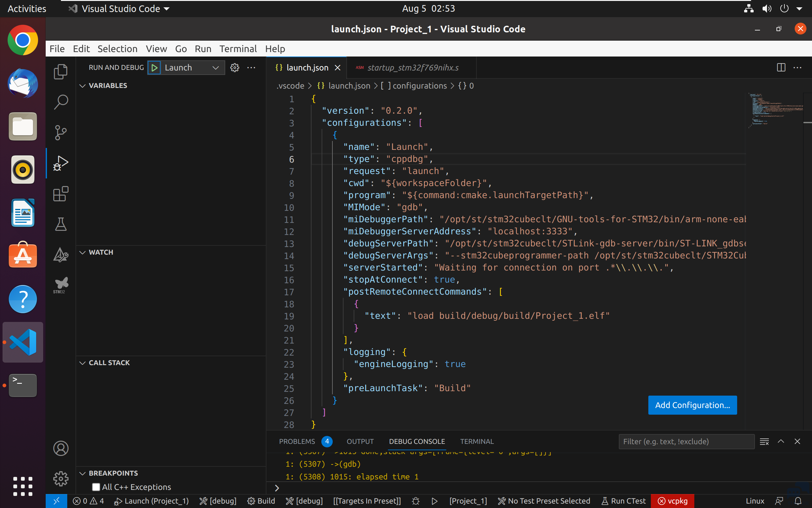Open the system menu arrow in top bar
Viewport: 812px width, 508px height.
[799, 9]
